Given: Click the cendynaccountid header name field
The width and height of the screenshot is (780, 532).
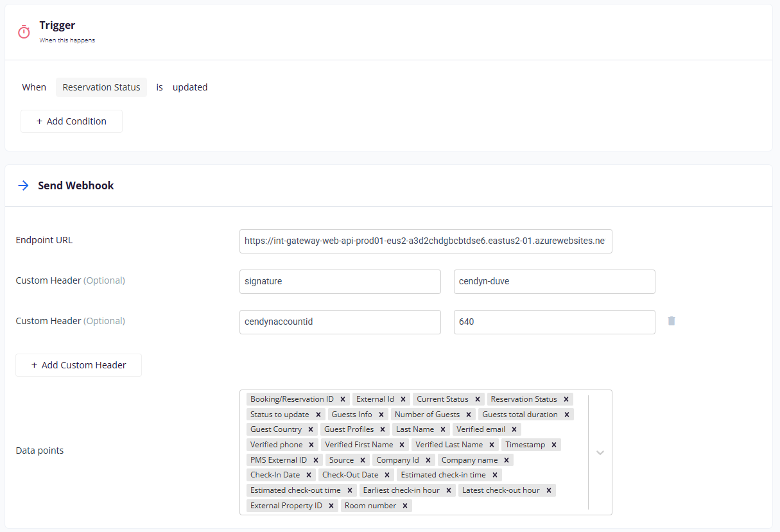Looking at the screenshot, I should click(340, 322).
